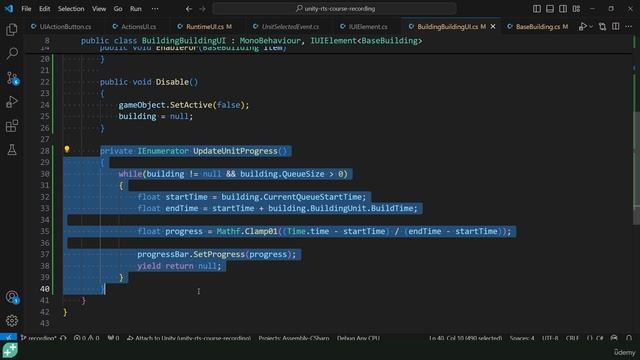Open the run button dropdown arrow
This screenshot has width=640, height=360.
pos(591,27)
